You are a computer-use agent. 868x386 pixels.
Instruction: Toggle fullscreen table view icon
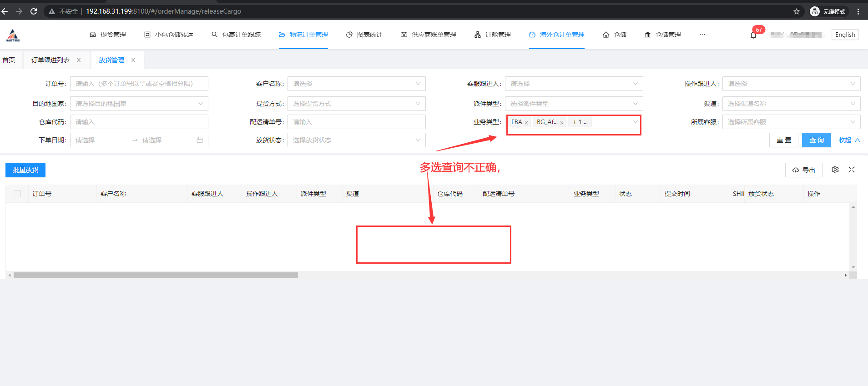[x=852, y=170]
